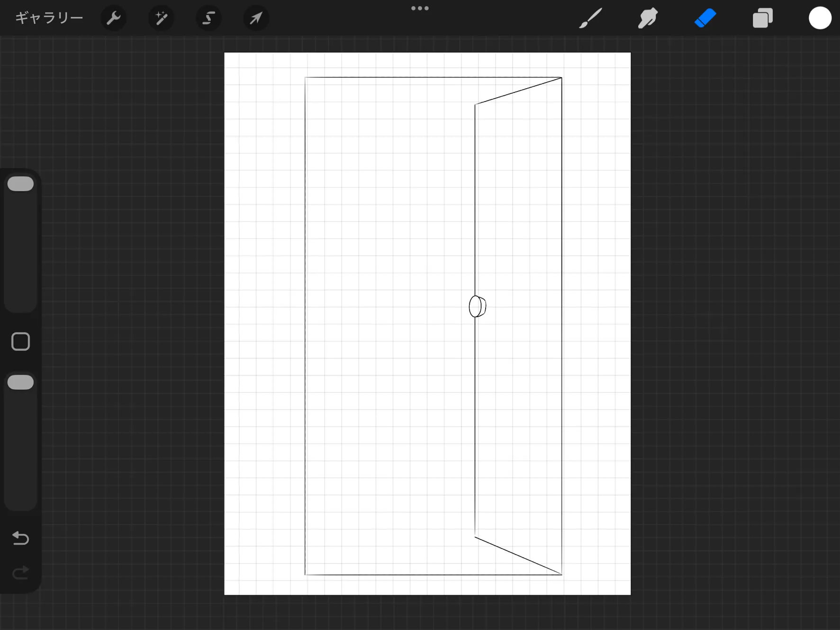Return to the ギャラリー gallery

click(49, 18)
